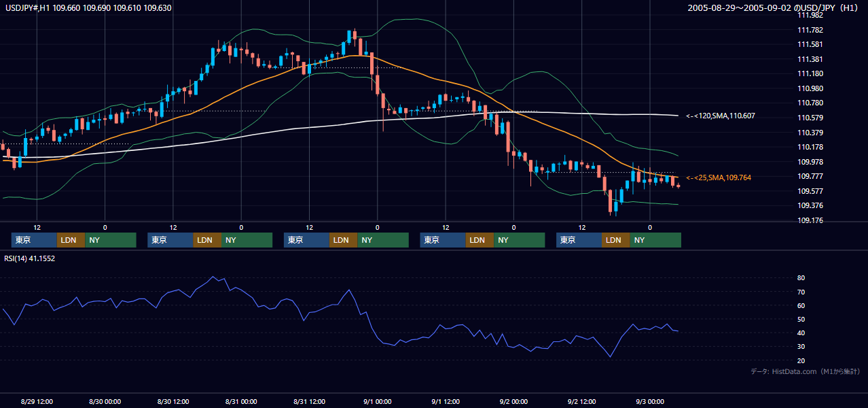
Task: Click the 9/2 00:00 time axis label
Action: point(513,401)
